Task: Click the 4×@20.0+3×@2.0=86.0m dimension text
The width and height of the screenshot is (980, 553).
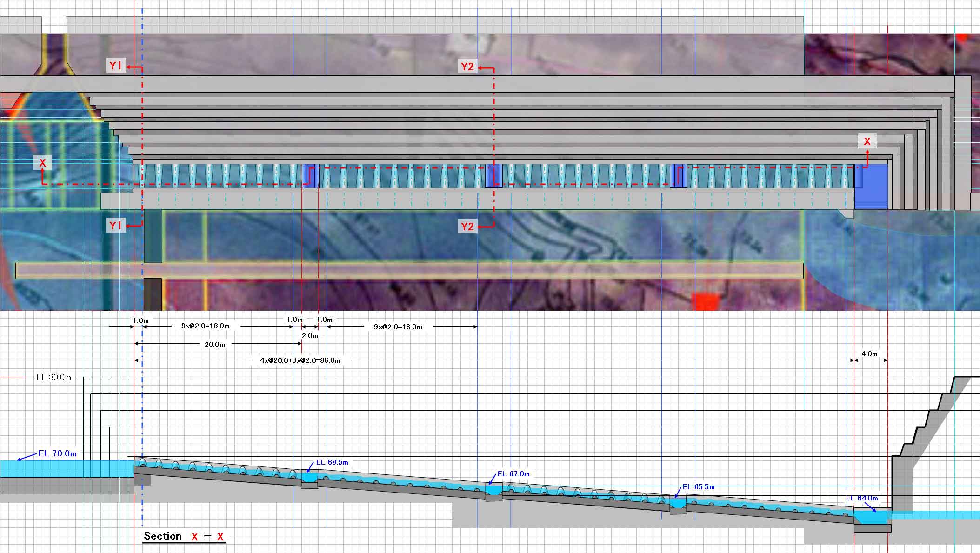Action: pyautogui.click(x=300, y=360)
